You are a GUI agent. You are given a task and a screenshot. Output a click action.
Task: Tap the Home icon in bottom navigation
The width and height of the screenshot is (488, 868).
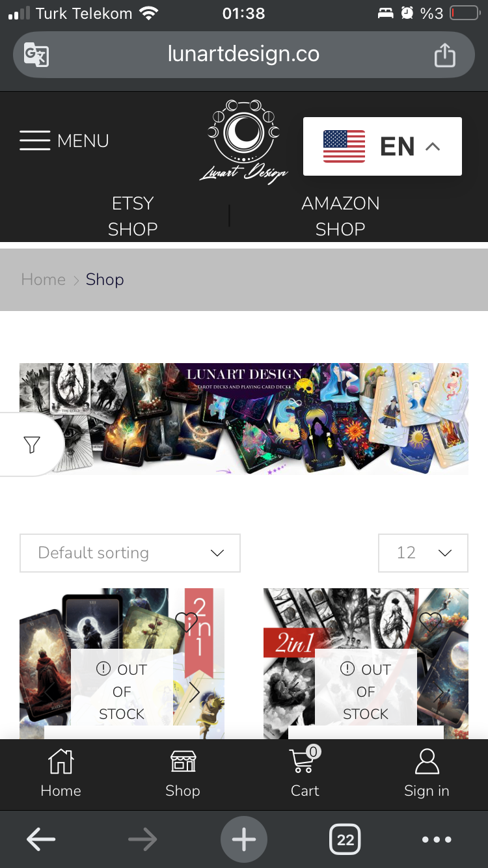point(61,773)
